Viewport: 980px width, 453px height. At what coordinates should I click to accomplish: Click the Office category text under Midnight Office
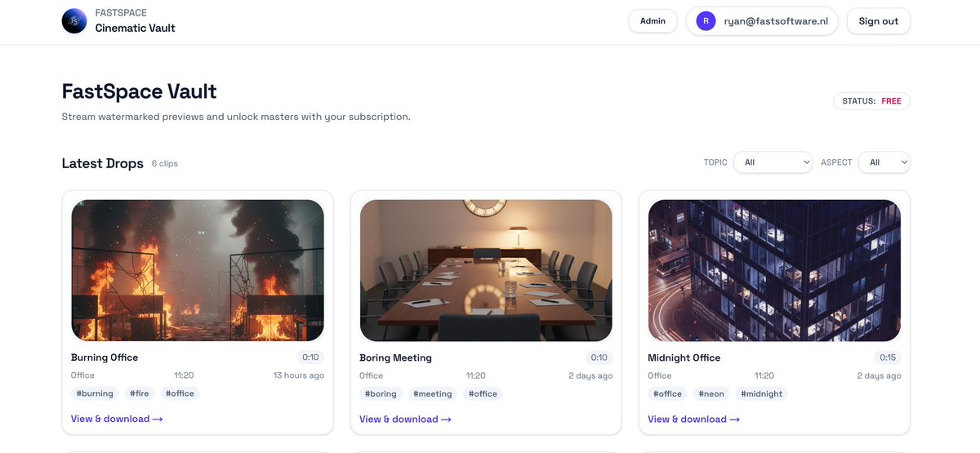(x=660, y=375)
